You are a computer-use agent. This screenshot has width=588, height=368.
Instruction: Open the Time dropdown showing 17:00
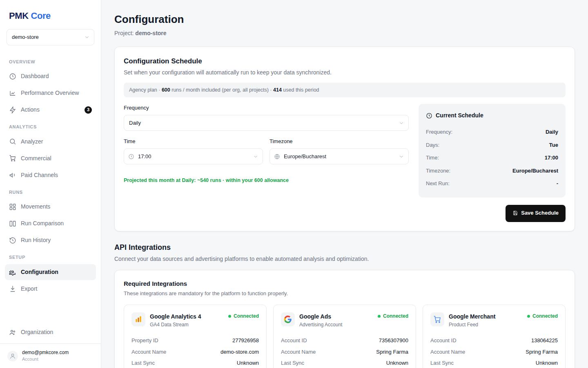[193, 157]
